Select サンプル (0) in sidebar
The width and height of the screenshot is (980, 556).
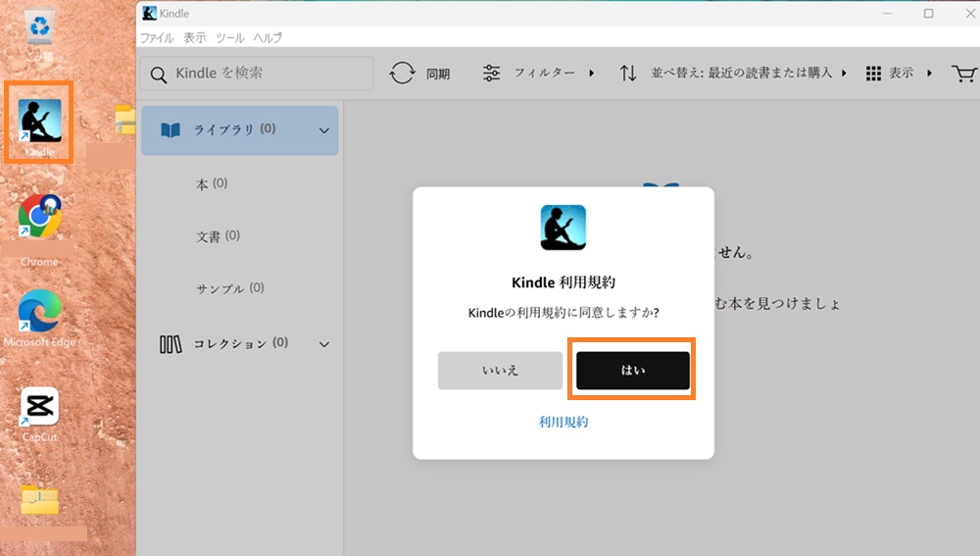pyautogui.click(x=230, y=288)
